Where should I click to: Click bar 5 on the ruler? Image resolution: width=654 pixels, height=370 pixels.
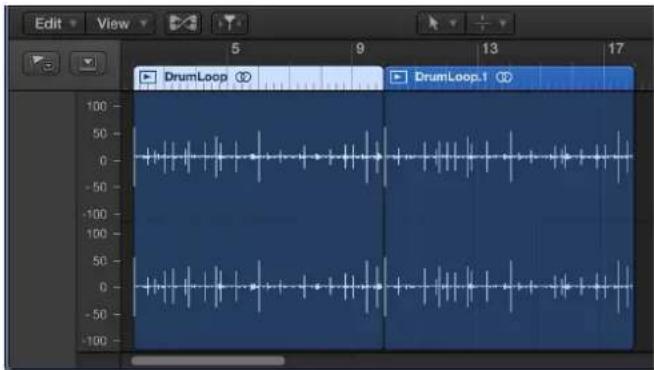pyautogui.click(x=235, y=49)
